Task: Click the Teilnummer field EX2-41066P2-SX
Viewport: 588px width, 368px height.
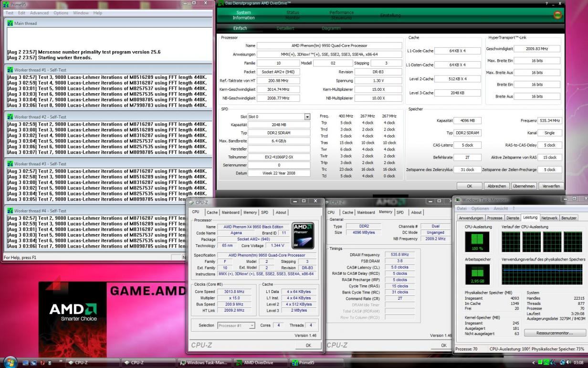Action: coord(279,157)
